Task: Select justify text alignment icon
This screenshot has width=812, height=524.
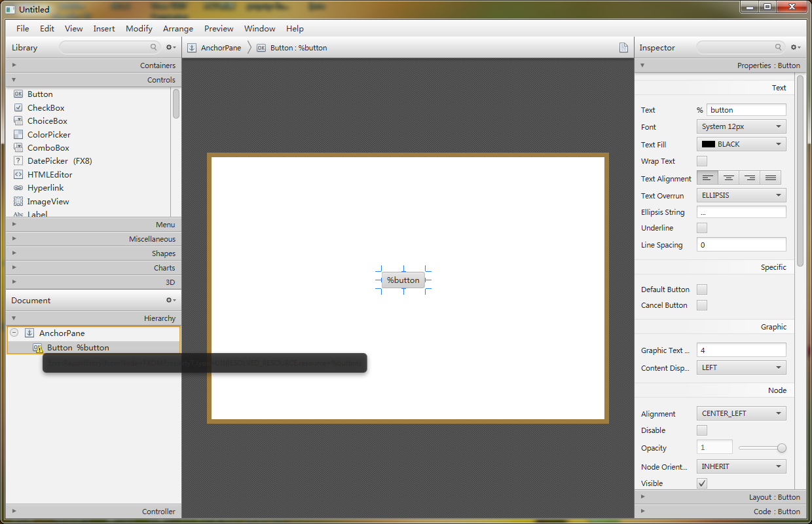Action: pos(771,178)
